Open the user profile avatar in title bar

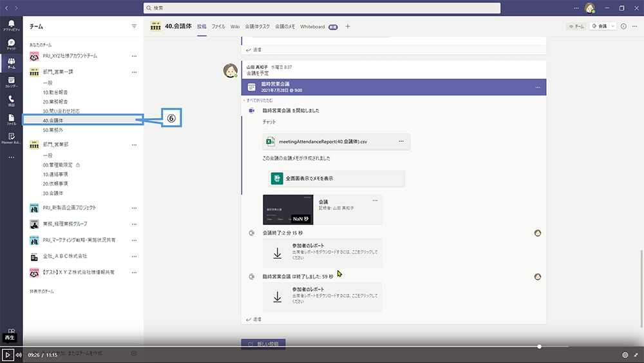click(590, 8)
